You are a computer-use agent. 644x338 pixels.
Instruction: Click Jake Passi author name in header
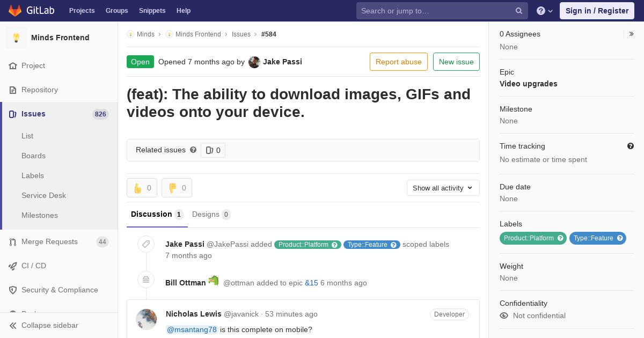click(282, 62)
